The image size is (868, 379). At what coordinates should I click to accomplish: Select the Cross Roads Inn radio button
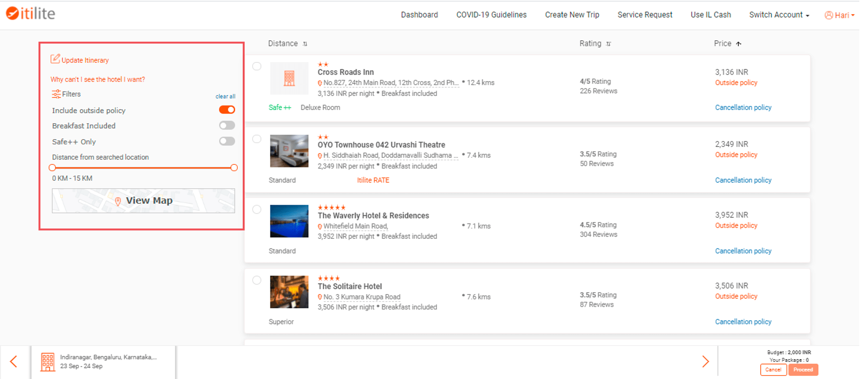click(x=257, y=66)
